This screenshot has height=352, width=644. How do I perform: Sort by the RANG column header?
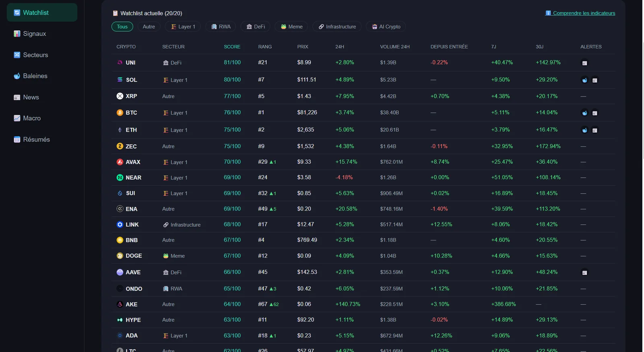pyautogui.click(x=265, y=47)
